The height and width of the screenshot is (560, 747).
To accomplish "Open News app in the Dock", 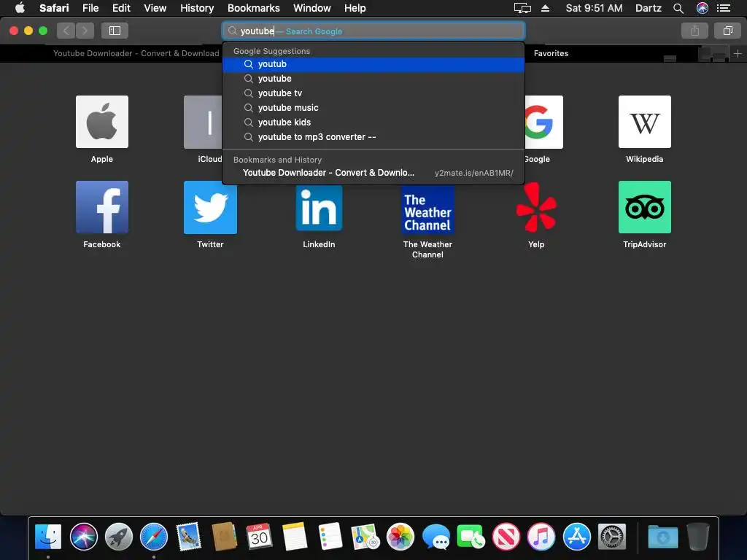I will (506, 537).
